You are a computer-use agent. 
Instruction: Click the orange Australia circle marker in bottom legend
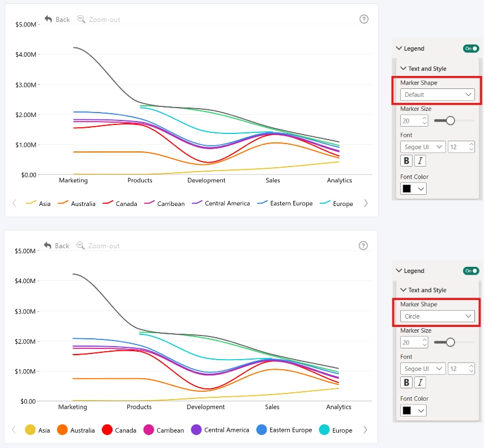click(x=62, y=430)
